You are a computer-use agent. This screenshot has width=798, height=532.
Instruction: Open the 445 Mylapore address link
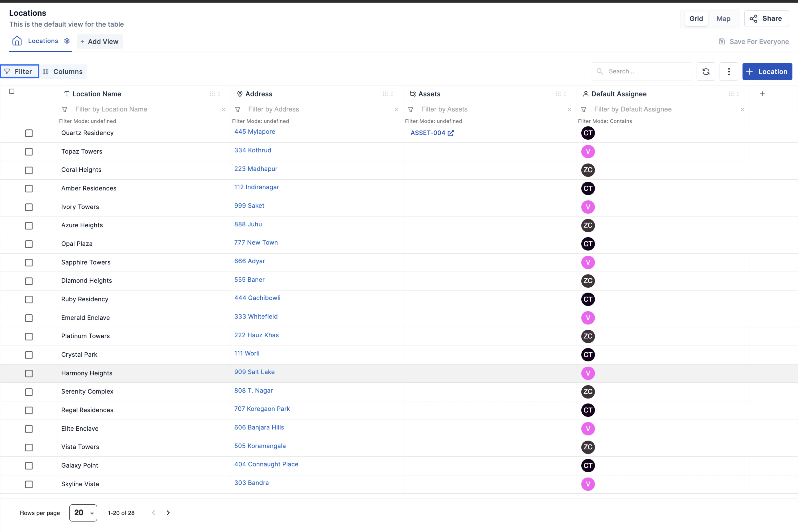(254, 132)
